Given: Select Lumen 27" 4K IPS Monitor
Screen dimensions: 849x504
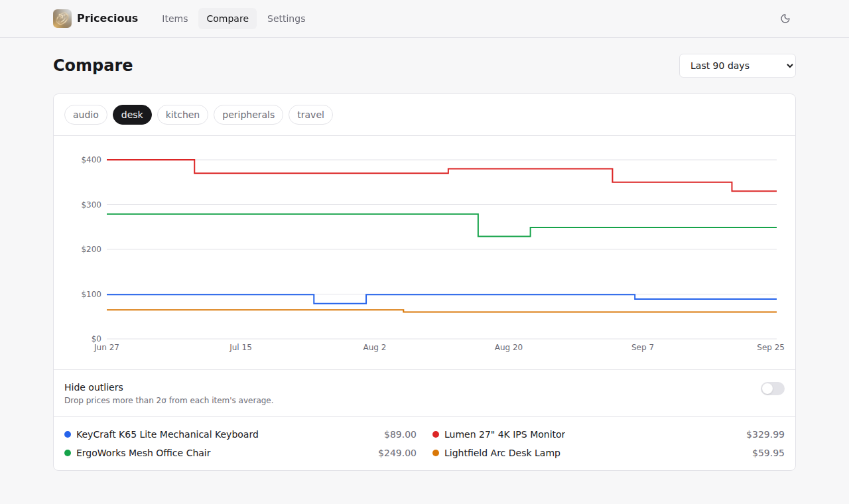Looking at the screenshot, I should click(505, 434).
